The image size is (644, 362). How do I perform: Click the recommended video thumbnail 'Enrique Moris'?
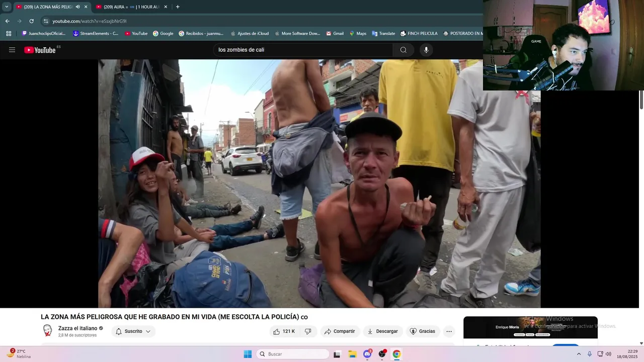coord(530,328)
